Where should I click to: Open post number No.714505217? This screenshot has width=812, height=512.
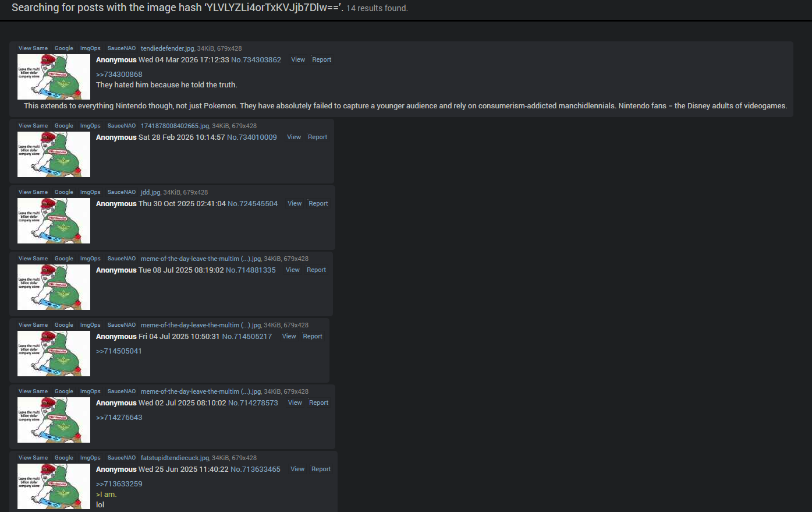247,337
